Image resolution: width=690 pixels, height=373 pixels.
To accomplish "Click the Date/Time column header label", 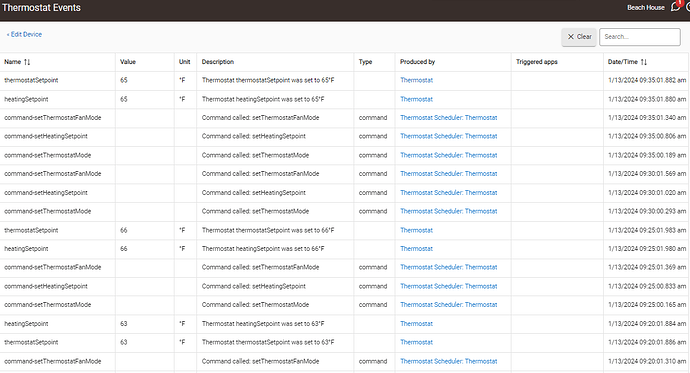I will pos(623,62).
